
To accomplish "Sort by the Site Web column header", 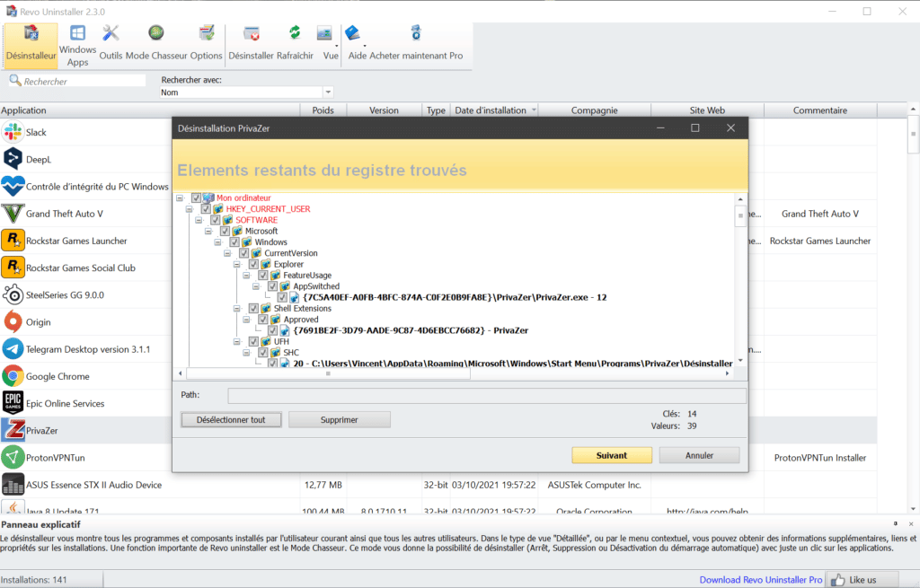I will coord(708,110).
